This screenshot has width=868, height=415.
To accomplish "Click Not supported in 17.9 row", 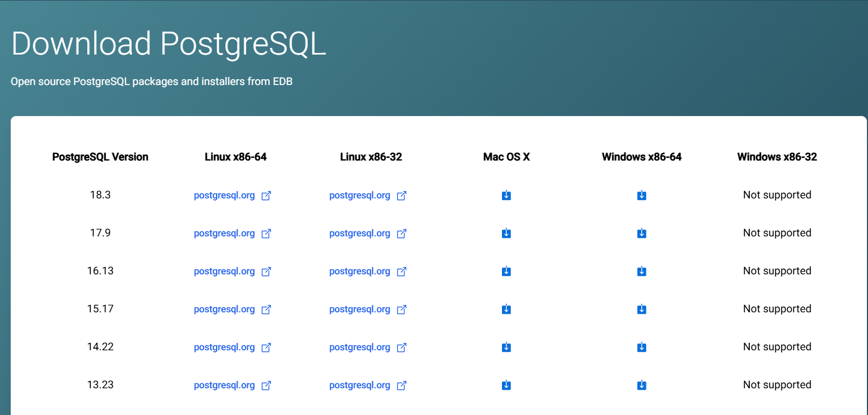I will coord(777,233).
